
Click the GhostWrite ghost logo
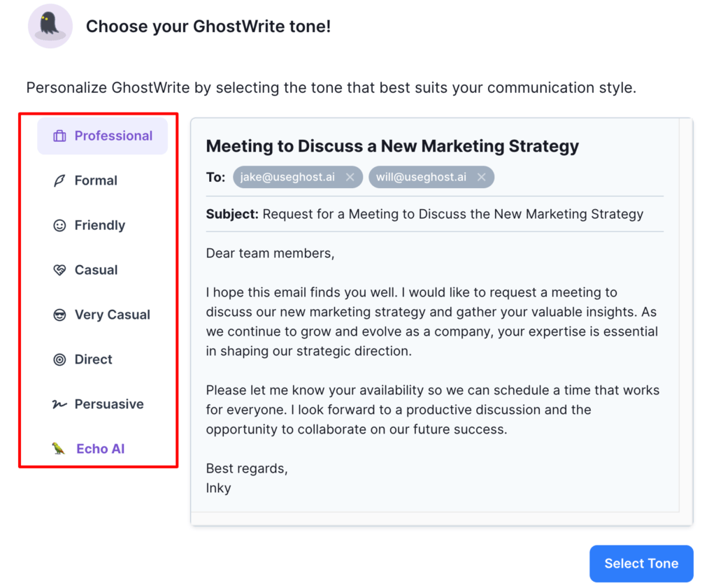pos(50,26)
